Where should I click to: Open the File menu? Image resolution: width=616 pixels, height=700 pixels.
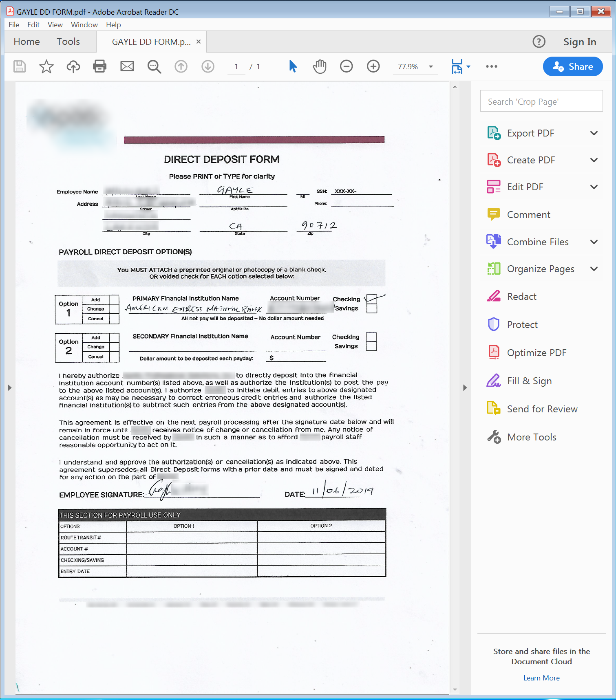pos(14,25)
